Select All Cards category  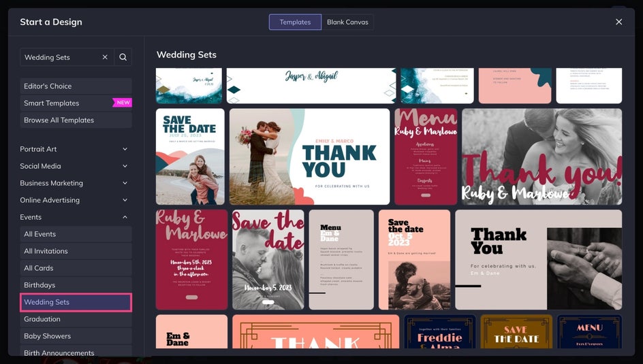tap(76, 268)
